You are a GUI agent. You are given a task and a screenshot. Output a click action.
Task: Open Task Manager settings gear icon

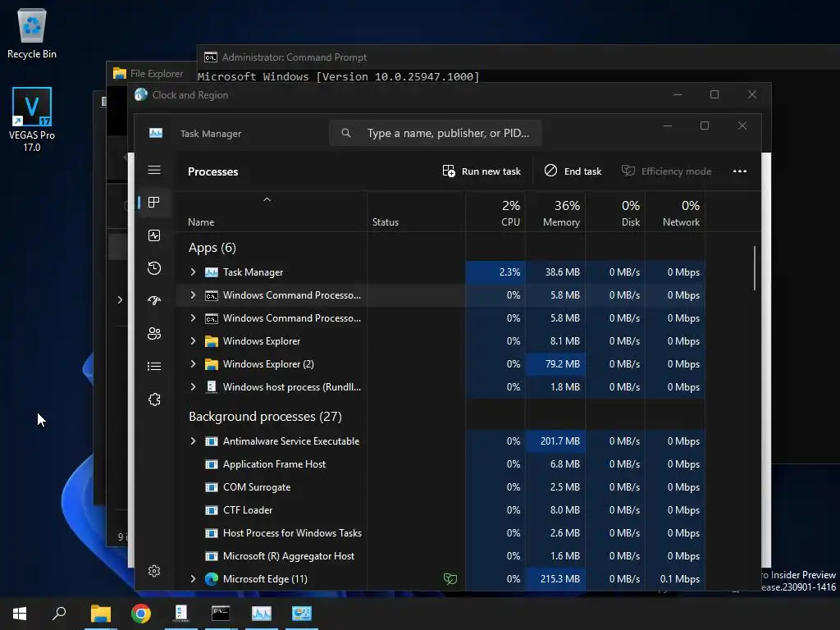click(x=154, y=571)
